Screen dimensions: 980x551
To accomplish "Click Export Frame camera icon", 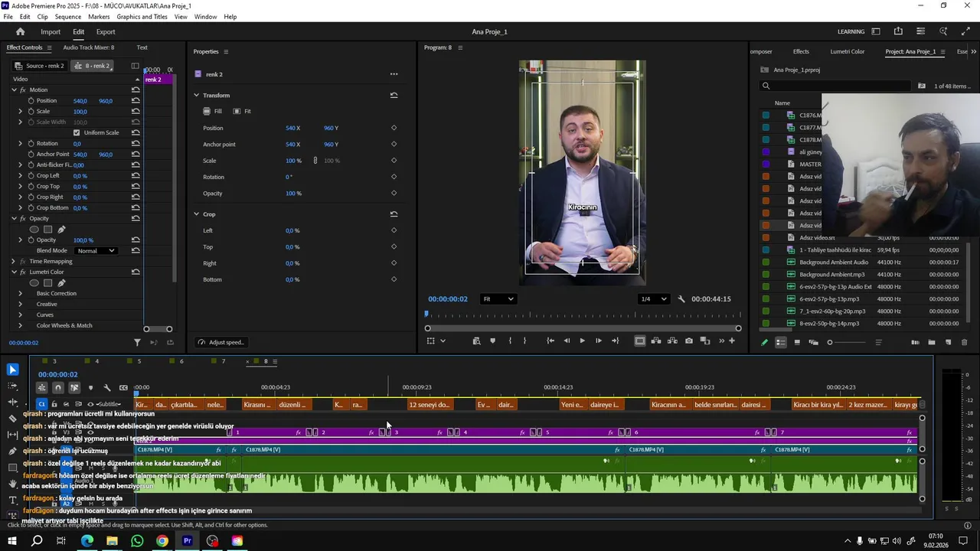I will [x=689, y=341].
